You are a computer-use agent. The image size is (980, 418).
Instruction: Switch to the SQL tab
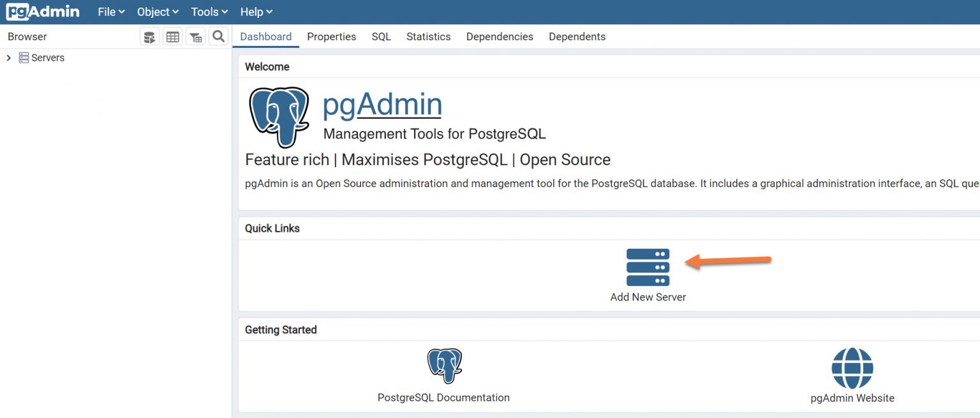click(x=381, y=36)
